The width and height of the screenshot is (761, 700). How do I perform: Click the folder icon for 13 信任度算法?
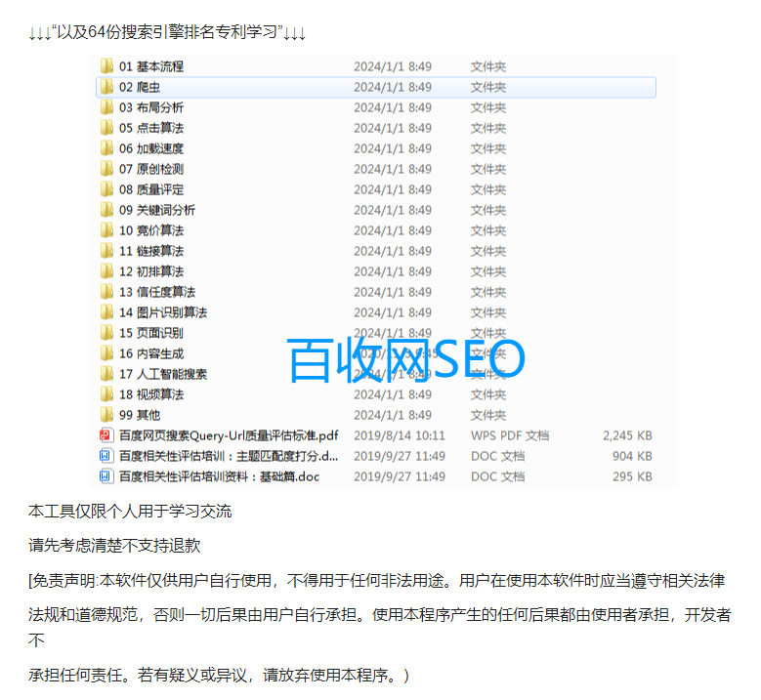click(106, 292)
